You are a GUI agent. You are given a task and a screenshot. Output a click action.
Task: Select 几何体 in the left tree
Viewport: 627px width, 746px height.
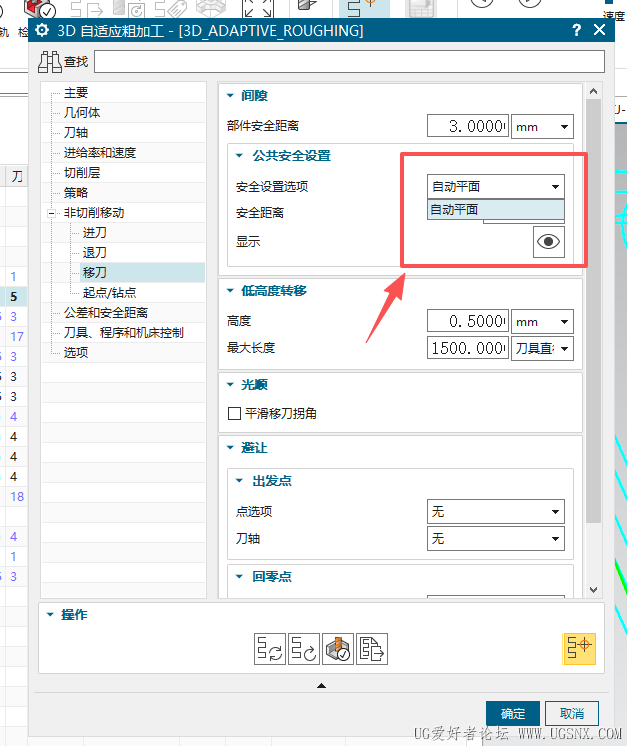pos(82,113)
